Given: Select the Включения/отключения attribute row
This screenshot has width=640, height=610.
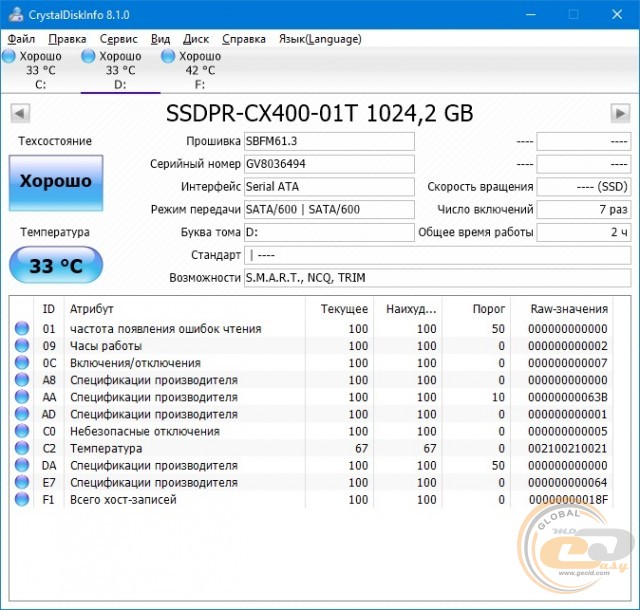Looking at the screenshot, I should 311,363.
